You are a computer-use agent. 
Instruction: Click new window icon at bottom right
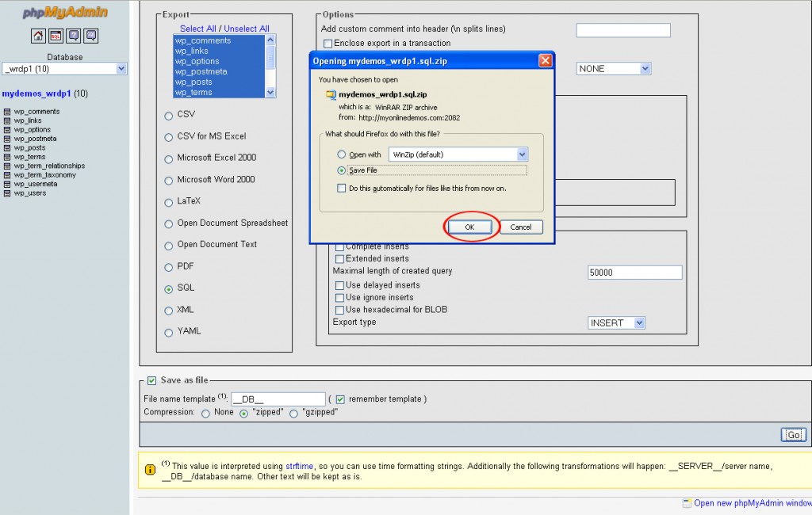(x=687, y=503)
